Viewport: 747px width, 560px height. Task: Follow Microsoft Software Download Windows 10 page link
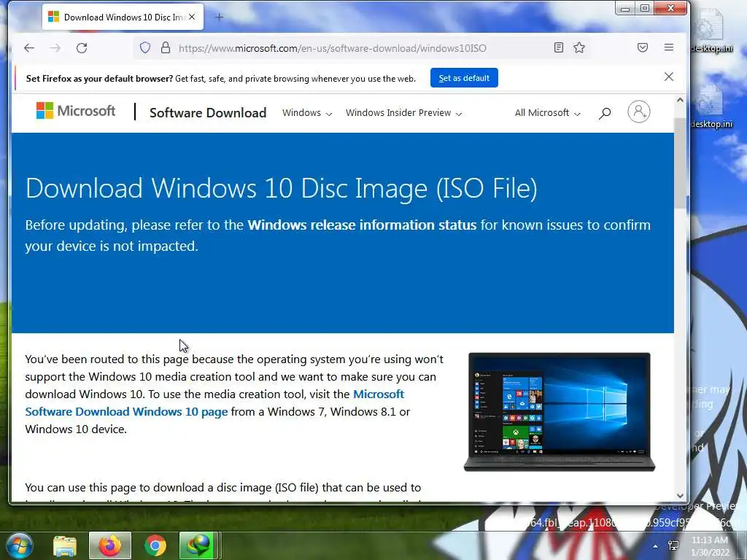tap(215, 402)
